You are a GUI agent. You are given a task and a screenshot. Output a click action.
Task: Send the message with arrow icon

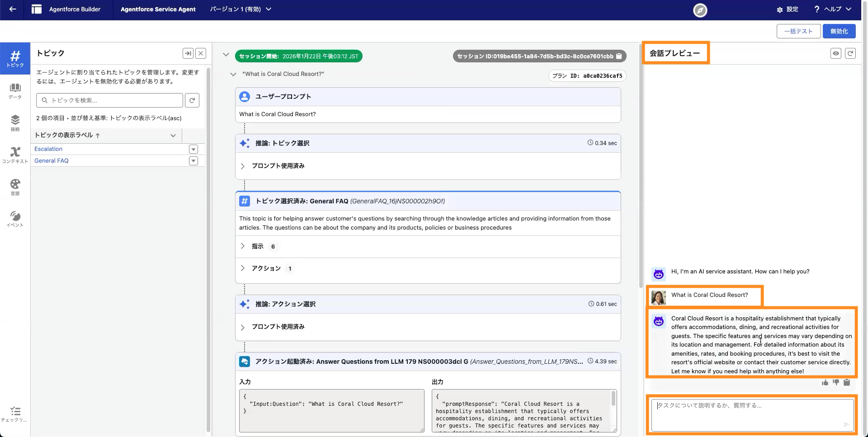(x=846, y=424)
